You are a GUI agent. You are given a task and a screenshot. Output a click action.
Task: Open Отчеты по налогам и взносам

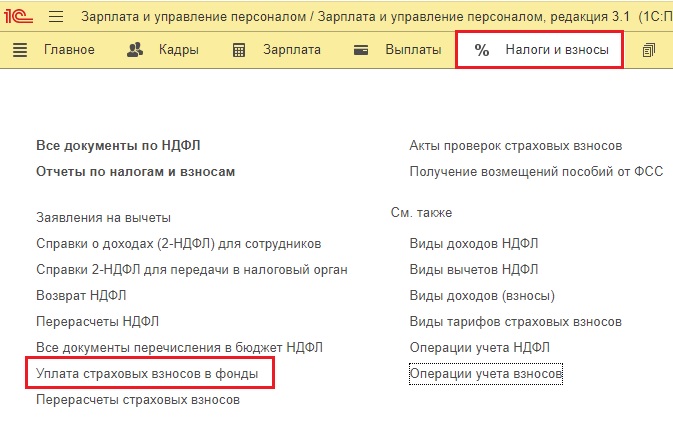pyautogui.click(x=136, y=172)
